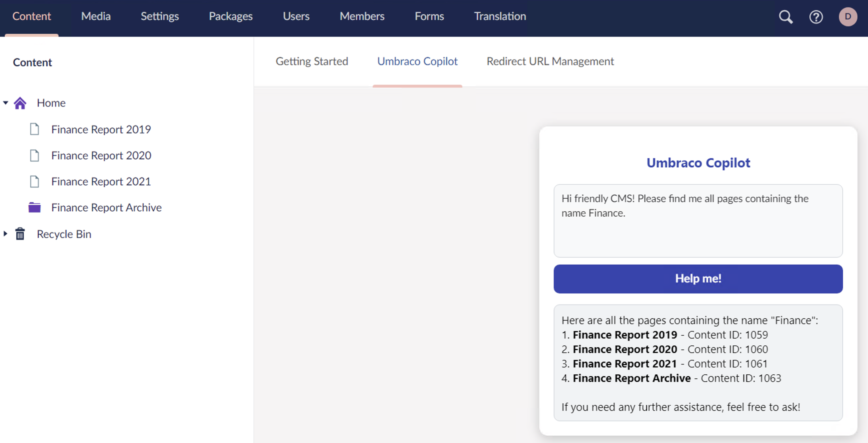Open the Members section
Screen dimensions: 868x443
tap(362, 16)
